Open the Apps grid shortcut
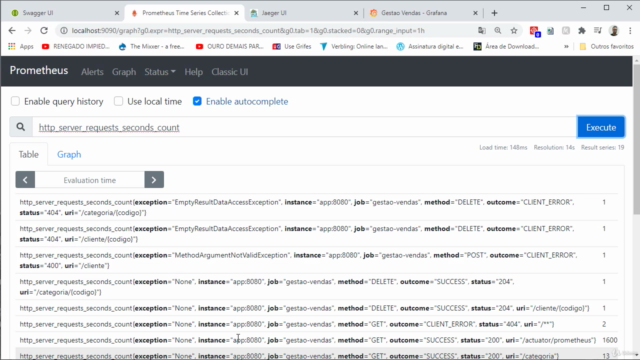 21,47
